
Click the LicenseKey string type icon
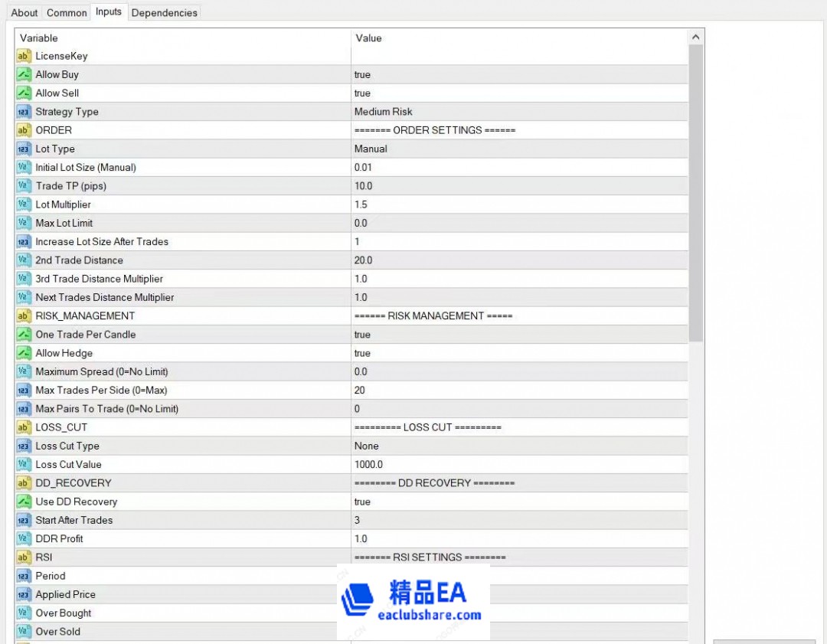pos(24,56)
